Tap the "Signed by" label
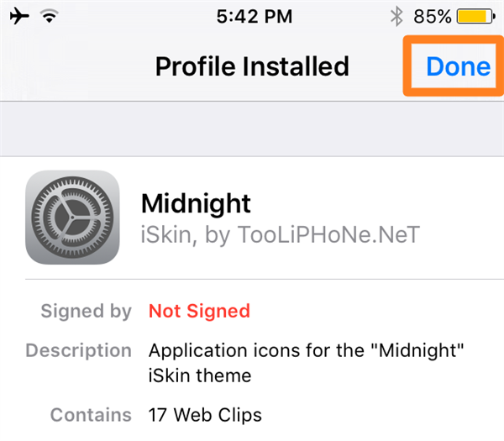 tap(86, 311)
